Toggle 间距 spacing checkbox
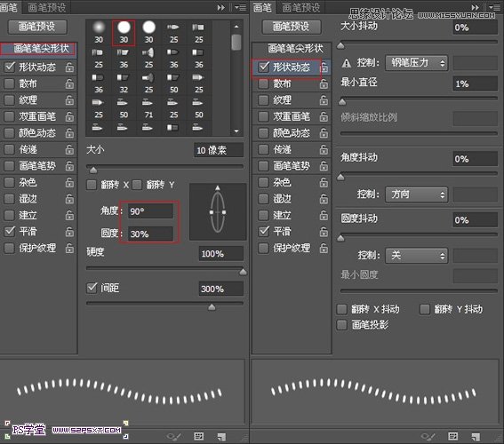 [92, 288]
